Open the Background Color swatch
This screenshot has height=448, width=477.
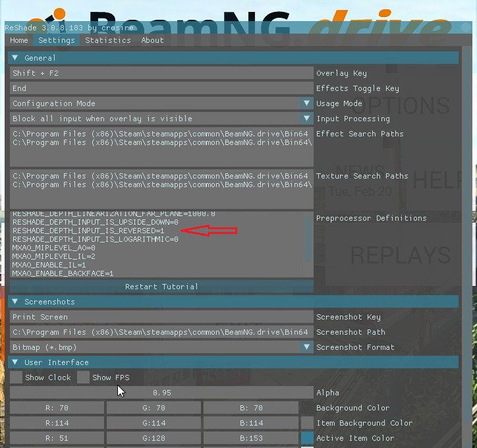point(307,408)
